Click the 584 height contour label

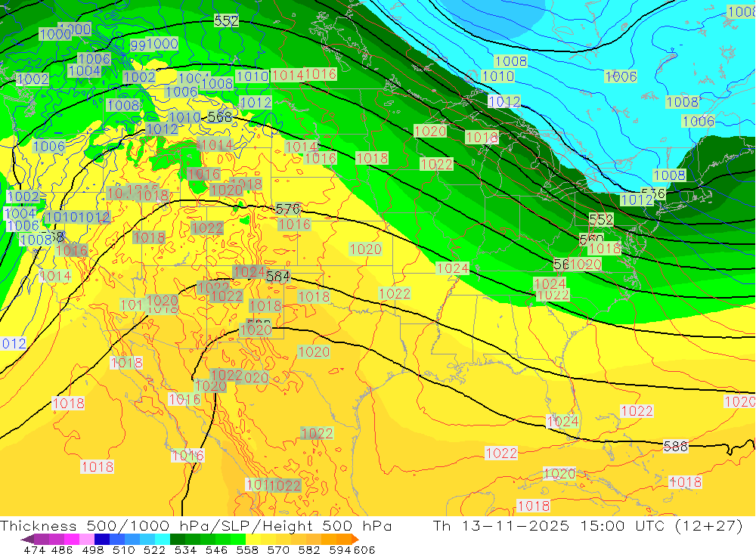(x=277, y=277)
